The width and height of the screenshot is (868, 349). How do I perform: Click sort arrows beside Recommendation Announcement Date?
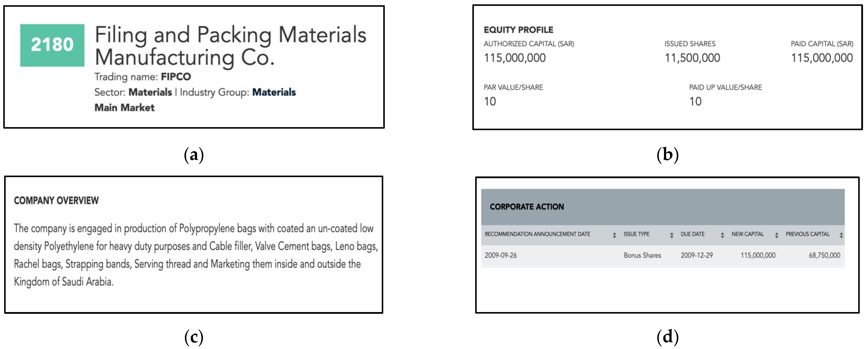tap(614, 235)
